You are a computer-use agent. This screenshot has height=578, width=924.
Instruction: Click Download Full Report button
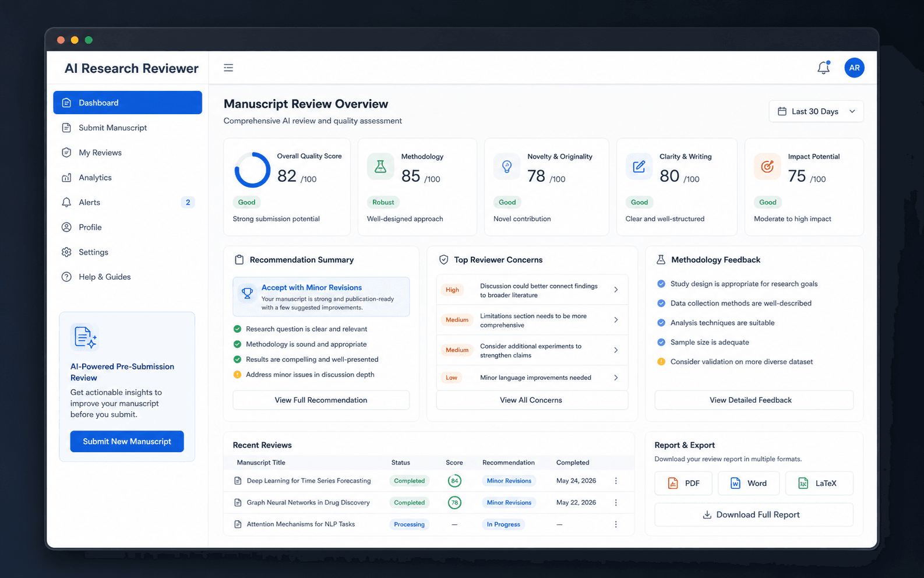tap(754, 515)
